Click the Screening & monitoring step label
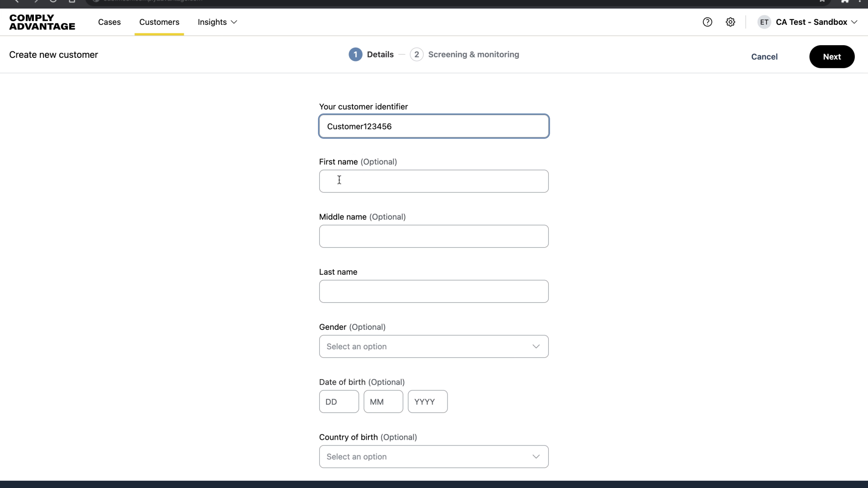Screen dimensions: 868x488 pos(473,54)
